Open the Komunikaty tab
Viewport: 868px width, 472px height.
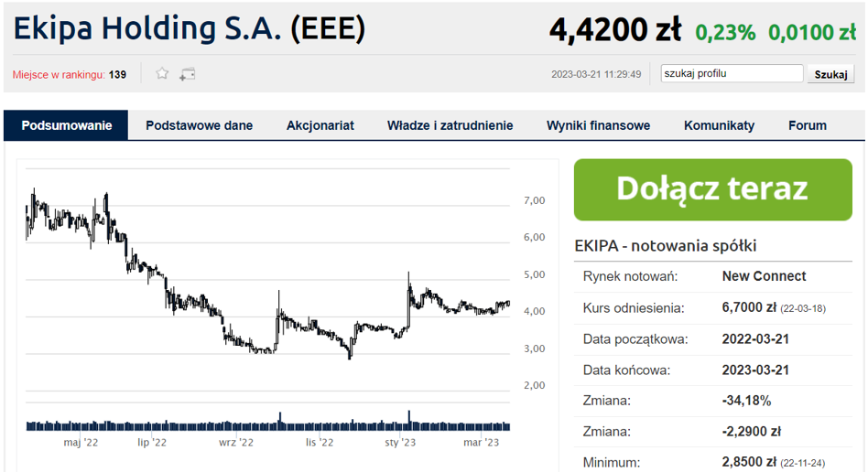click(x=719, y=125)
